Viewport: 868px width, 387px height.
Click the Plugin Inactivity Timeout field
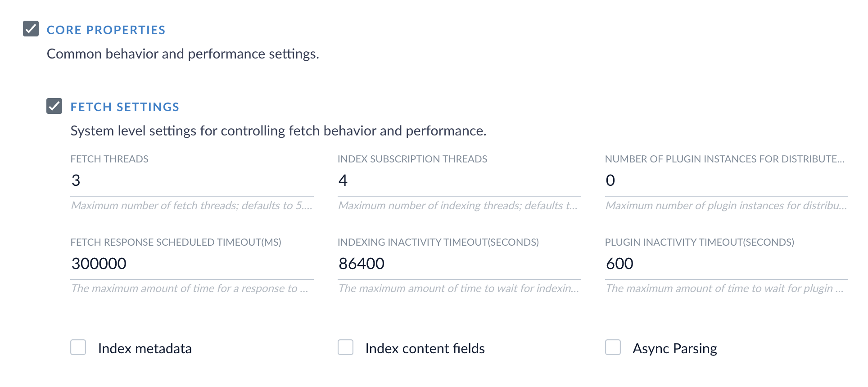(x=726, y=264)
